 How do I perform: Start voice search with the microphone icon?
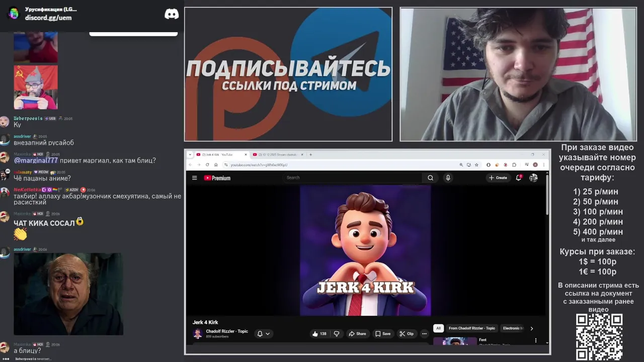tap(448, 177)
